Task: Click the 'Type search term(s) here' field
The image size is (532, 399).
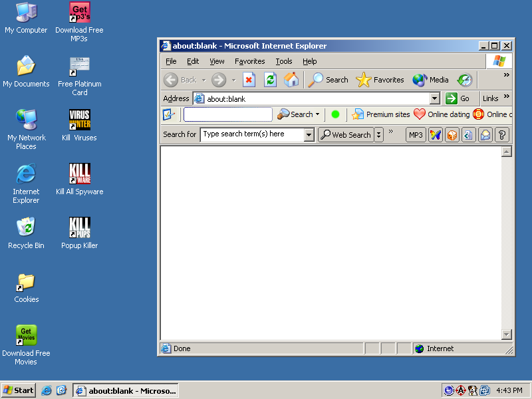Action: pos(252,134)
